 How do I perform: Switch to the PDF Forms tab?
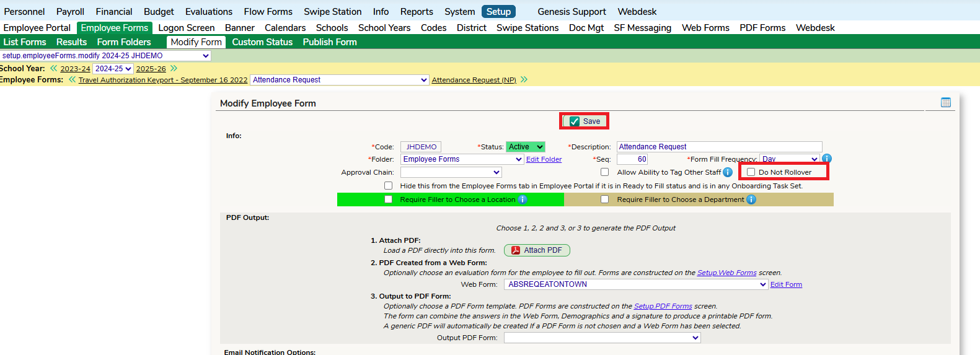pyautogui.click(x=762, y=28)
